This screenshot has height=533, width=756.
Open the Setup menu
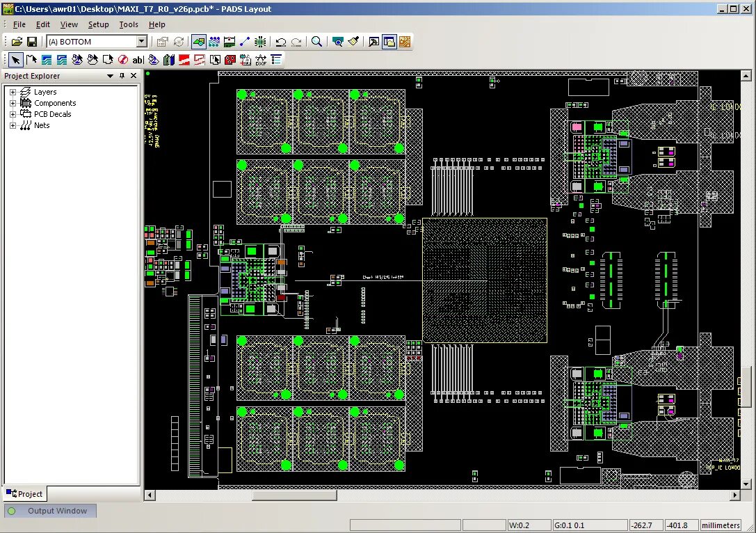coord(98,24)
